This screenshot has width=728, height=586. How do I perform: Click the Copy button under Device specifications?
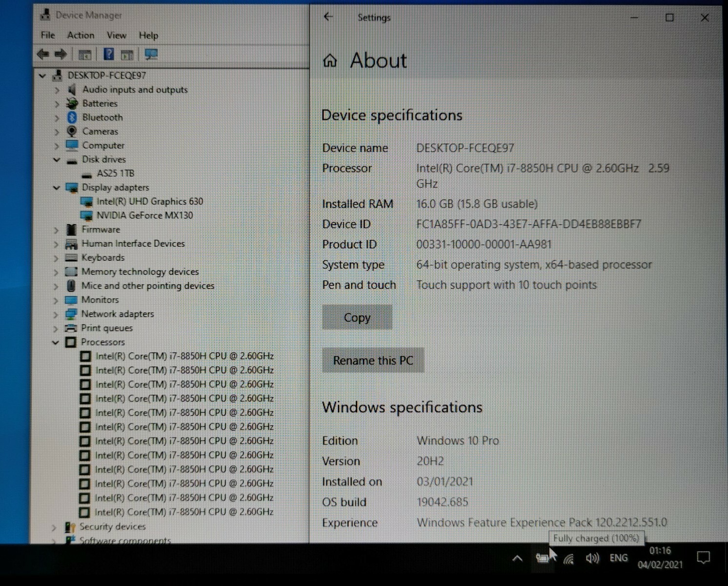pyautogui.click(x=357, y=317)
